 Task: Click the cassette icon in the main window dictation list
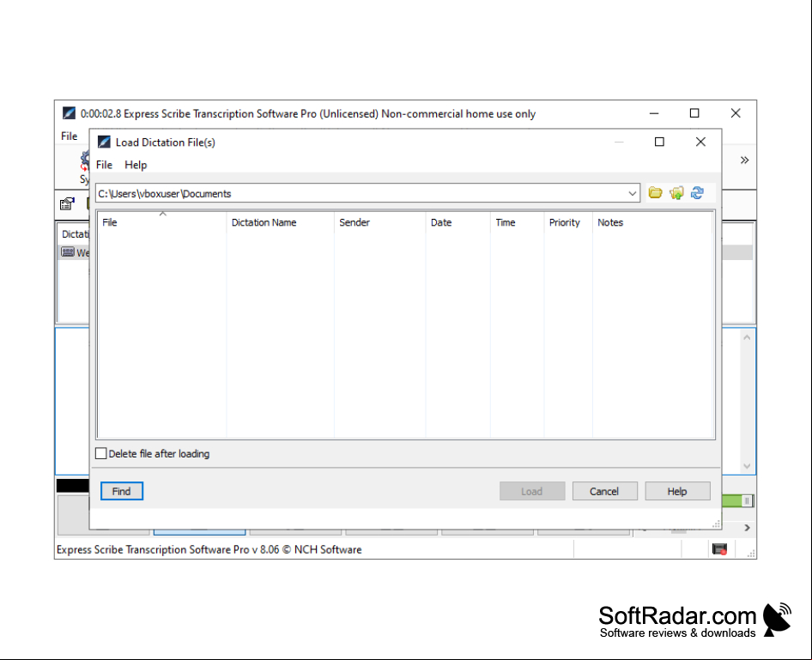67,252
